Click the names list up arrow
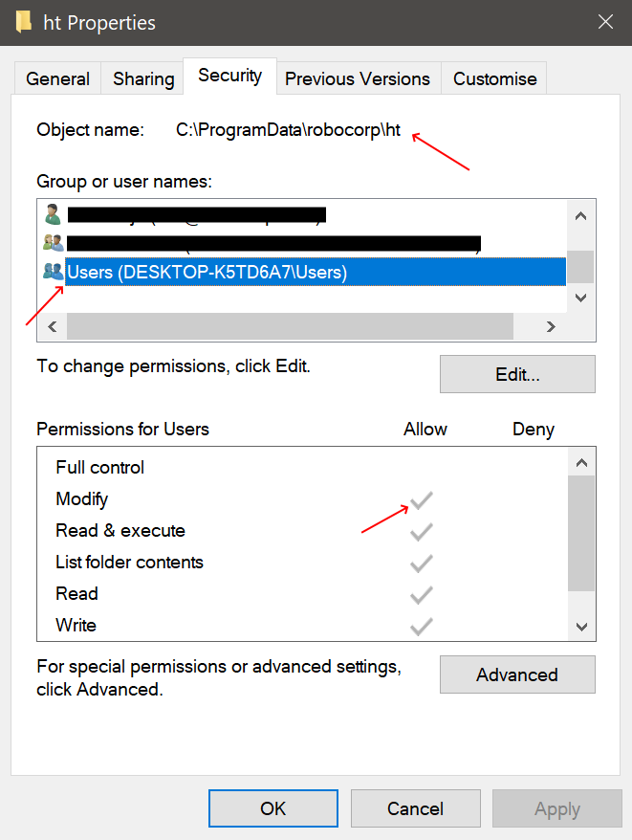This screenshot has height=840, width=632. click(580, 216)
